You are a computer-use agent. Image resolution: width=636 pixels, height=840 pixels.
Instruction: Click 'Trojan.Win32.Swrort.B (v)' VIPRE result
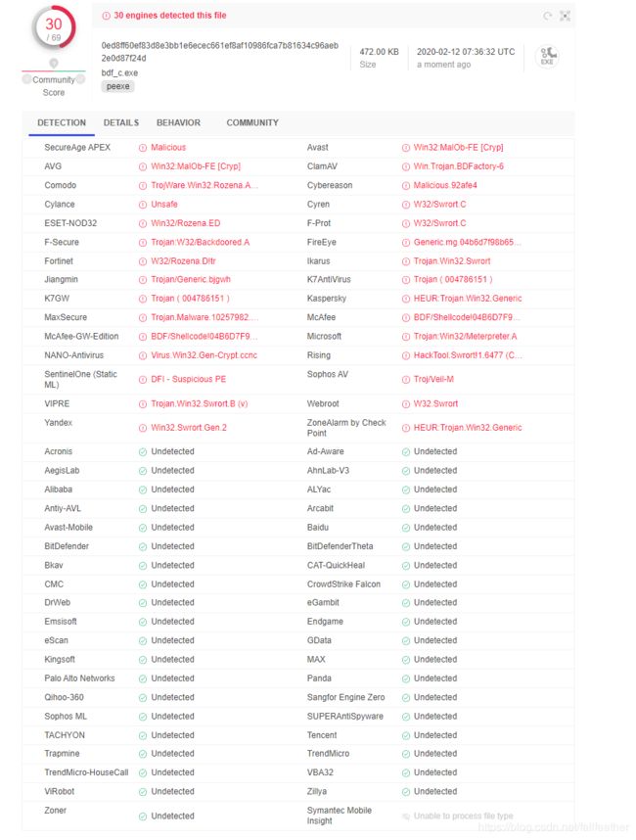point(200,403)
